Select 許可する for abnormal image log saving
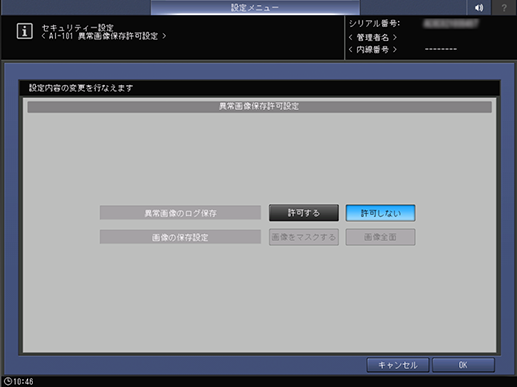 pyautogui.click(x=304, y=213)
